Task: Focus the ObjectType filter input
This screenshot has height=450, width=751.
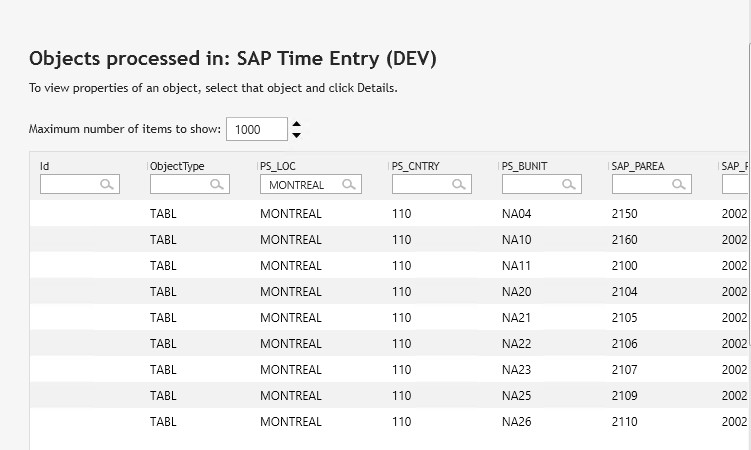Action: 190,184
